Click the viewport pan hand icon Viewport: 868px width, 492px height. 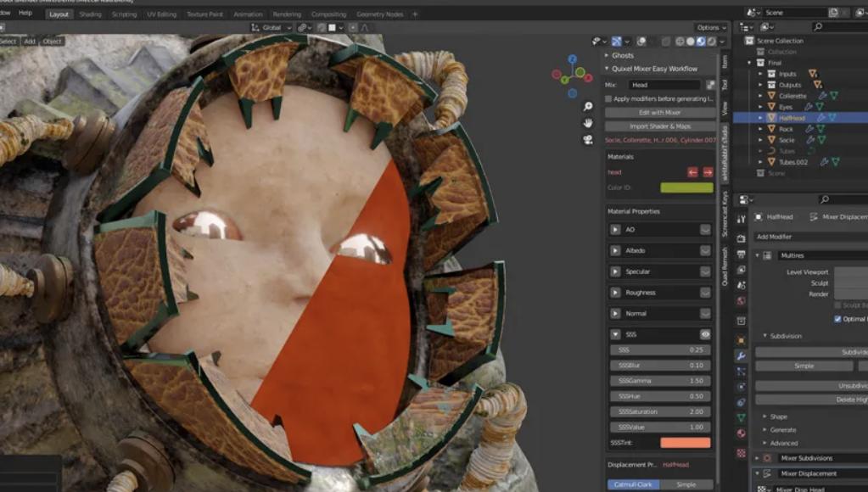pyautogui.click(x=588, y=123)
